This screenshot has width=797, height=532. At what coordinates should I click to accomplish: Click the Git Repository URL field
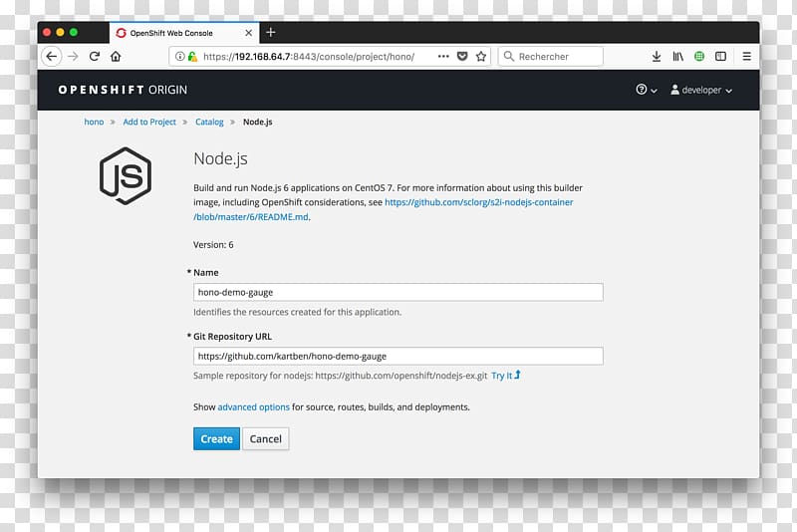point(398,356)
